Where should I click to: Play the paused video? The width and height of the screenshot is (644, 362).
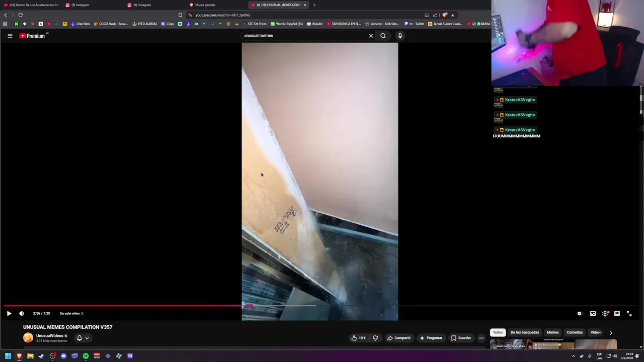click(x=9, y=313)
